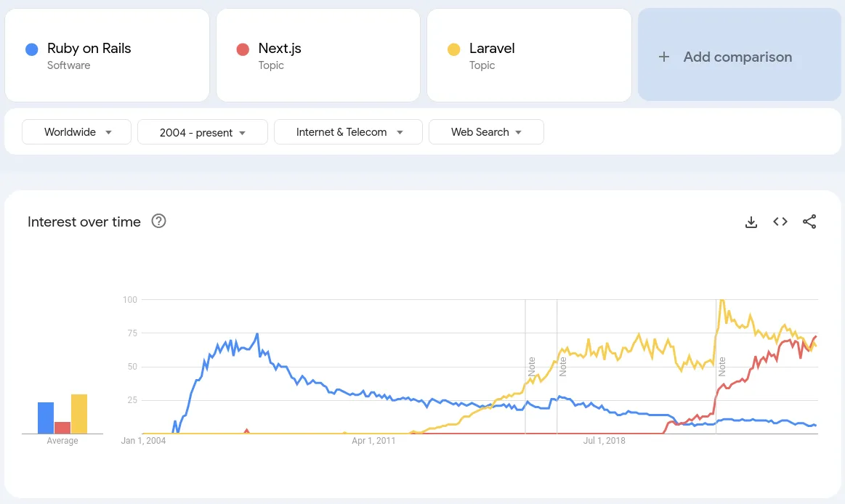This screenshot has width=845, height=504.
Task: Click the 75 value on the y-axis
Action: (132, 333)
